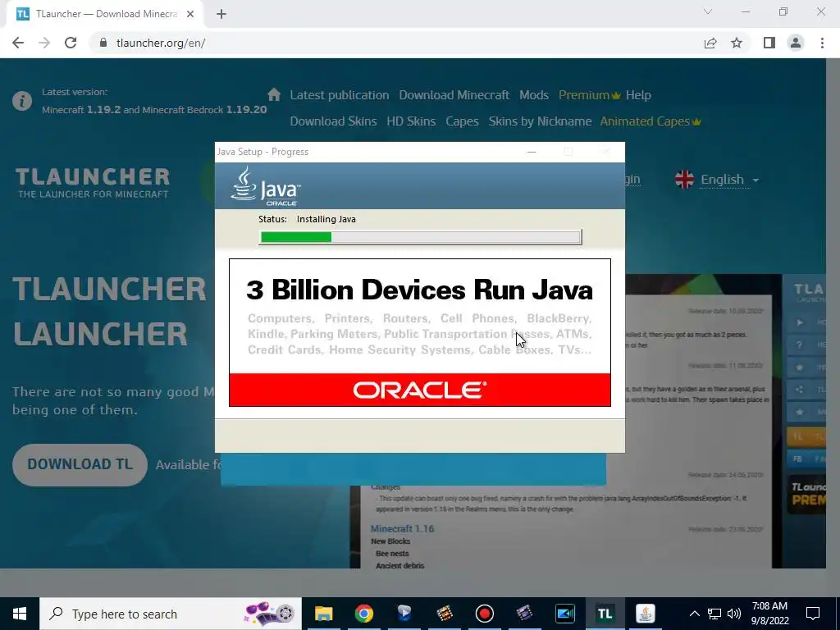This screenshot has width=840, height=630.
Task: Open Skins by Nickname link
Action: [540, 121]
